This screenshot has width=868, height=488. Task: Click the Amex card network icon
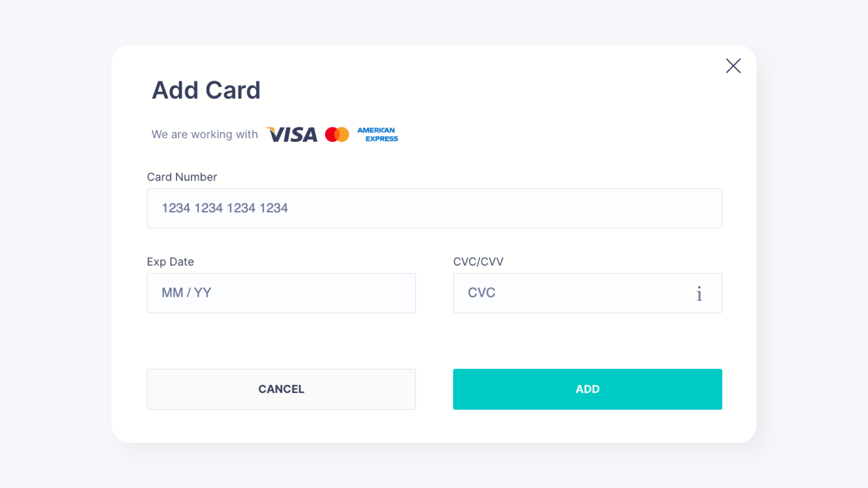click(377, 134)
